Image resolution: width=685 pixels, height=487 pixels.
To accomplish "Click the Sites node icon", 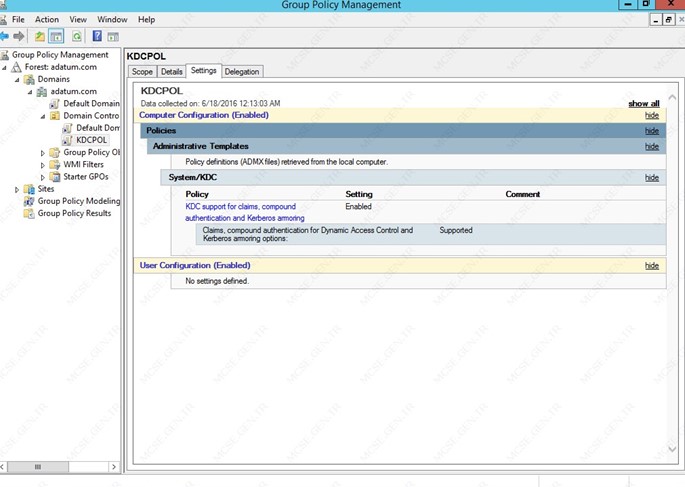I will pyautogui.click(x=29, y=189).
